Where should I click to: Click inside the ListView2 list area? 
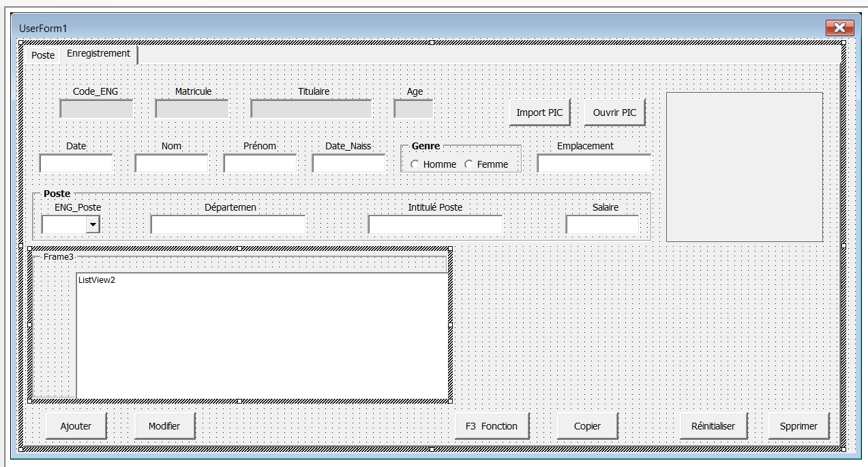pos(262,335)
